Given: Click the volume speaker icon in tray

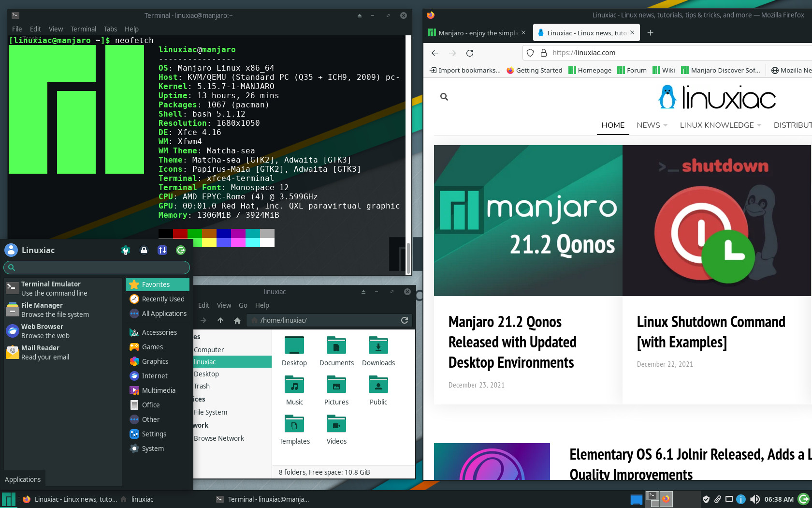Looking at the screenshot, I should (754, 499).
